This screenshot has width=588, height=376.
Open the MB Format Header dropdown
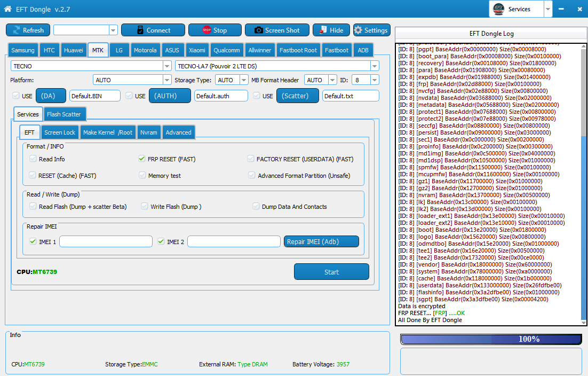332,80
